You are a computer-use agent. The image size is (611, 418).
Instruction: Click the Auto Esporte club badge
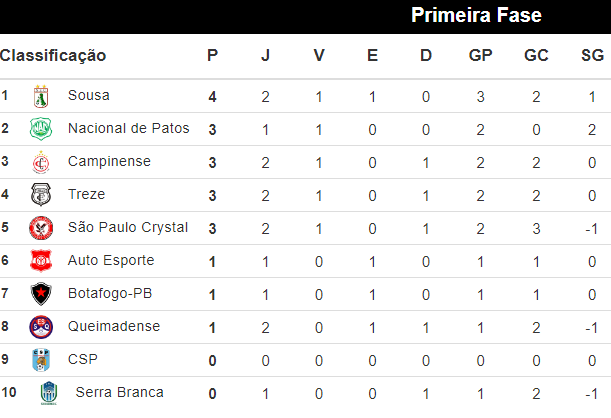point(41,261)
